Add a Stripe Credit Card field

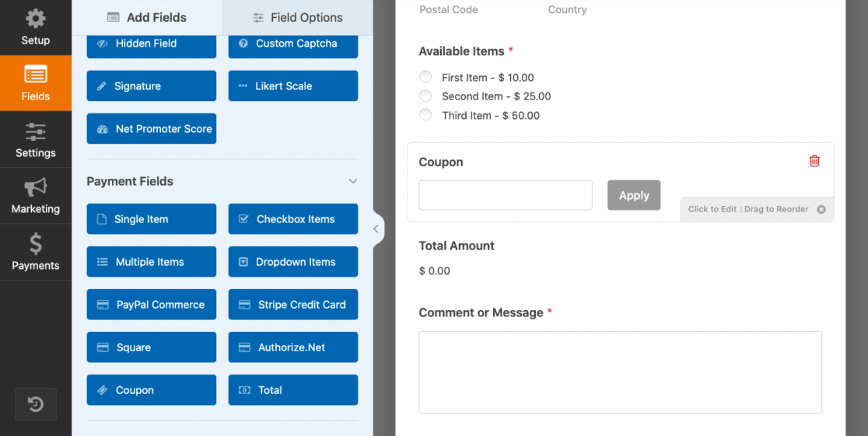[293, 305]
